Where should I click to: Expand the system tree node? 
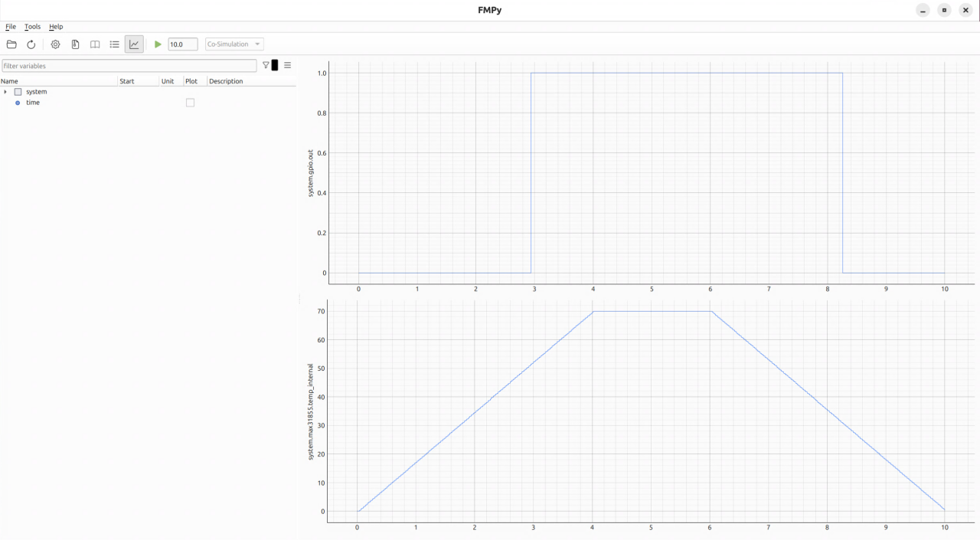coord(5,92)
